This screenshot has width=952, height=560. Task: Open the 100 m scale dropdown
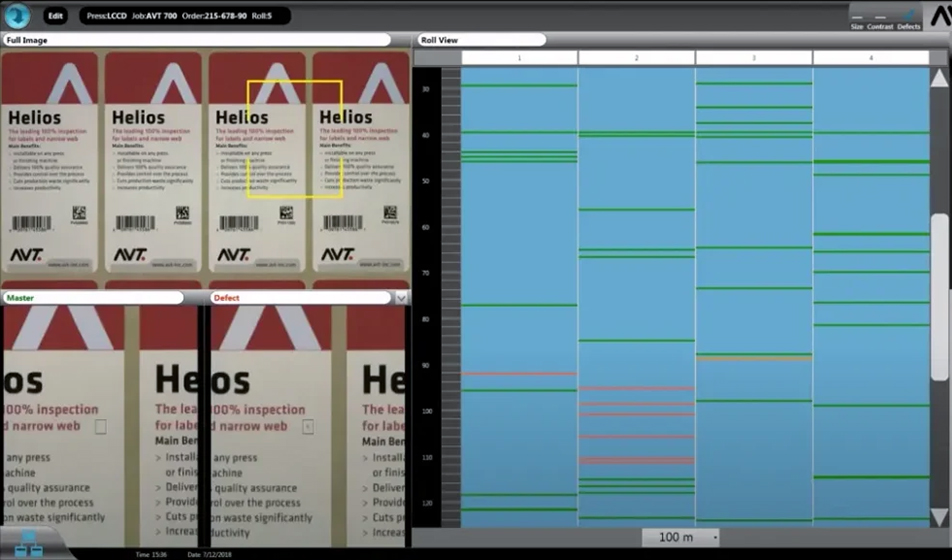point(681,537)
